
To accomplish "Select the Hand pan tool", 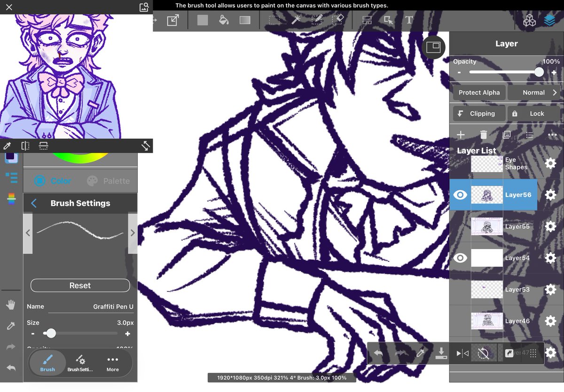I will click(11, 306).
